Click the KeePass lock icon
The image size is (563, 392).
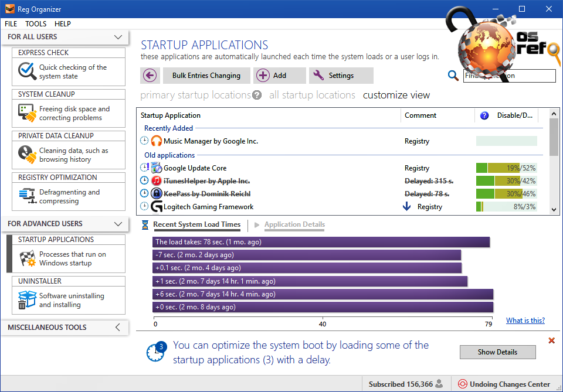click(157, 194)
